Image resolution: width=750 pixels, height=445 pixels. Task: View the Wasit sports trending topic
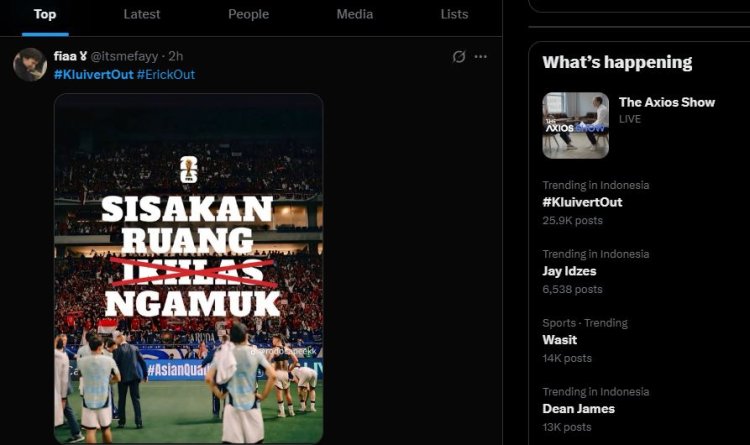(559, 340)
